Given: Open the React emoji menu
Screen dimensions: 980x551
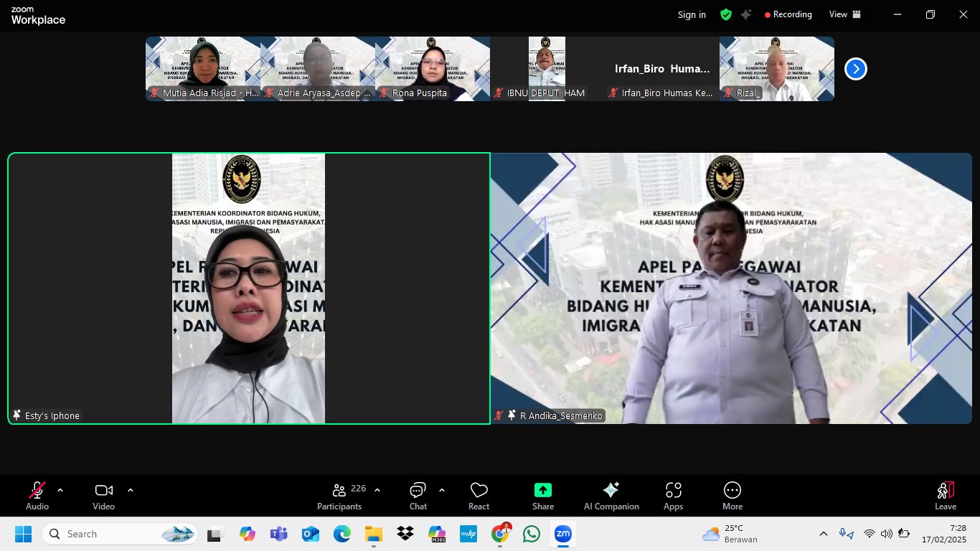Looking at the screenshot, I should click(x=479, y=496).
